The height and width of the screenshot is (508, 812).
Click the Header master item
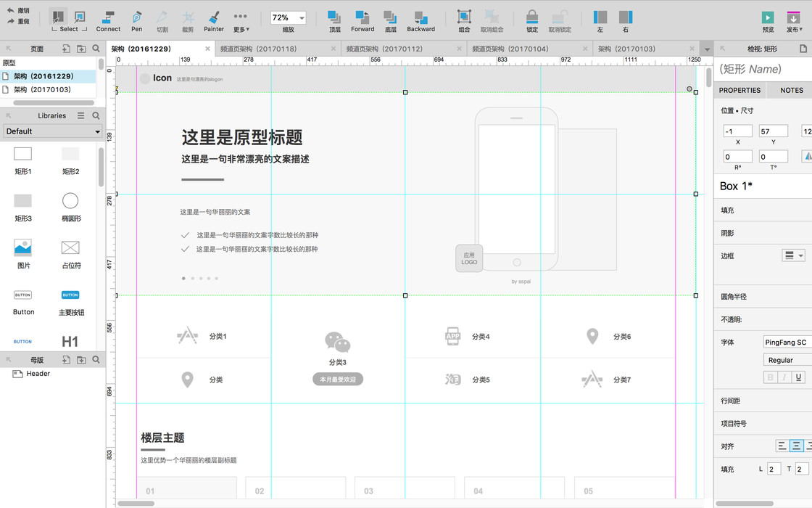pyautogui.click(x=38, y=374)
